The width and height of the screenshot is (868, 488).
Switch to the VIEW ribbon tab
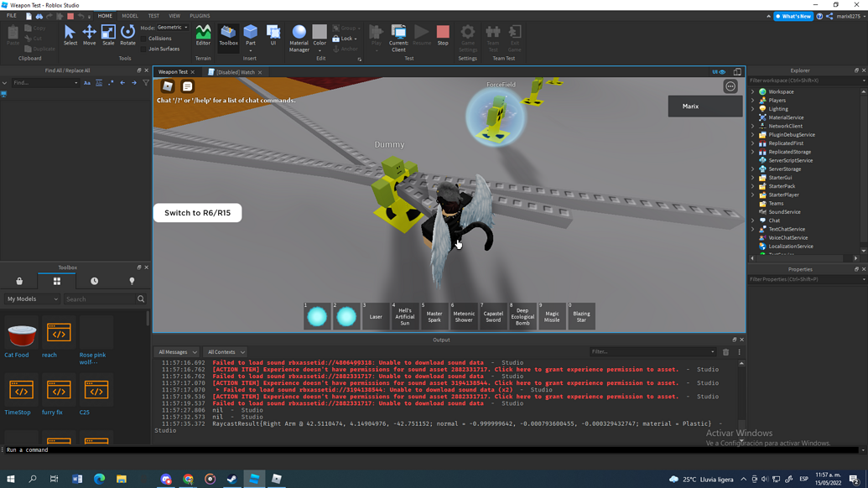click(174, 16)
